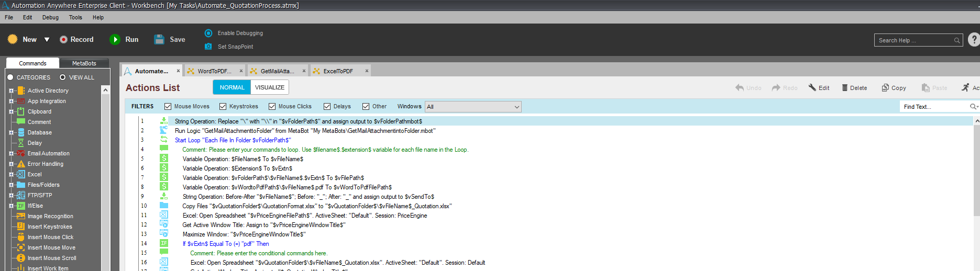Image resolution: width=980 pixels, height=271 pixels.
Task: Open the Debug menu
Action: (x=50, y=17)
